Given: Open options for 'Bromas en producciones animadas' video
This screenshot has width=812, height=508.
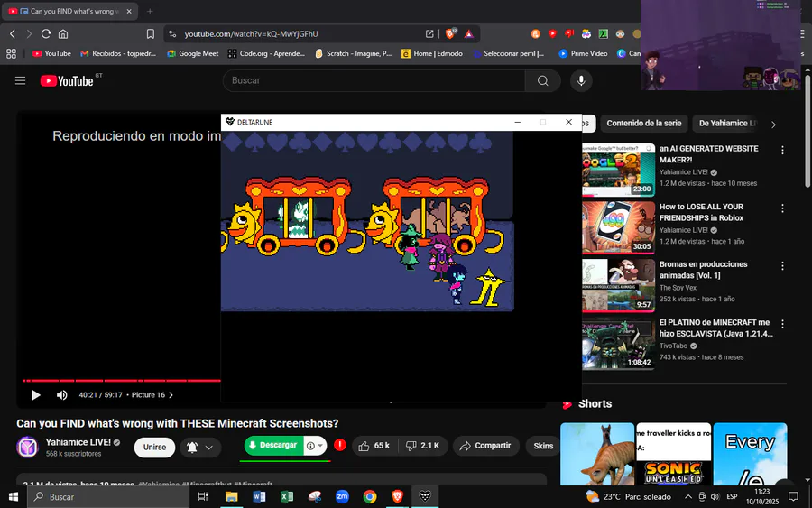Looking at the screenshot, I should pos(782,265).
